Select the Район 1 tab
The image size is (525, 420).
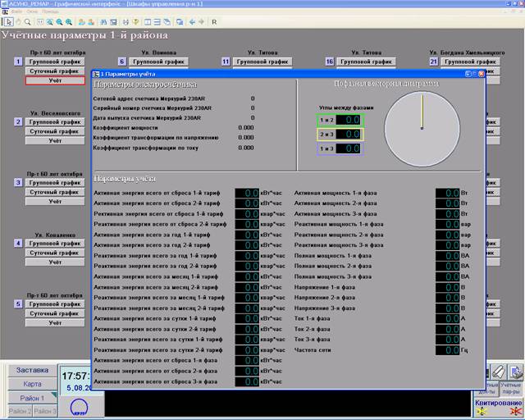coord(32,398)
